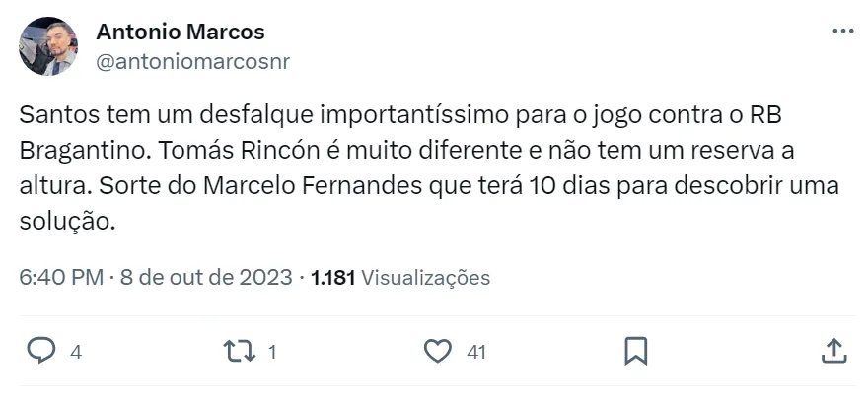The width and height of the screenshot is (868, 399).
Task: Click the date 8 de out de 2023
Action: point(206,277)
